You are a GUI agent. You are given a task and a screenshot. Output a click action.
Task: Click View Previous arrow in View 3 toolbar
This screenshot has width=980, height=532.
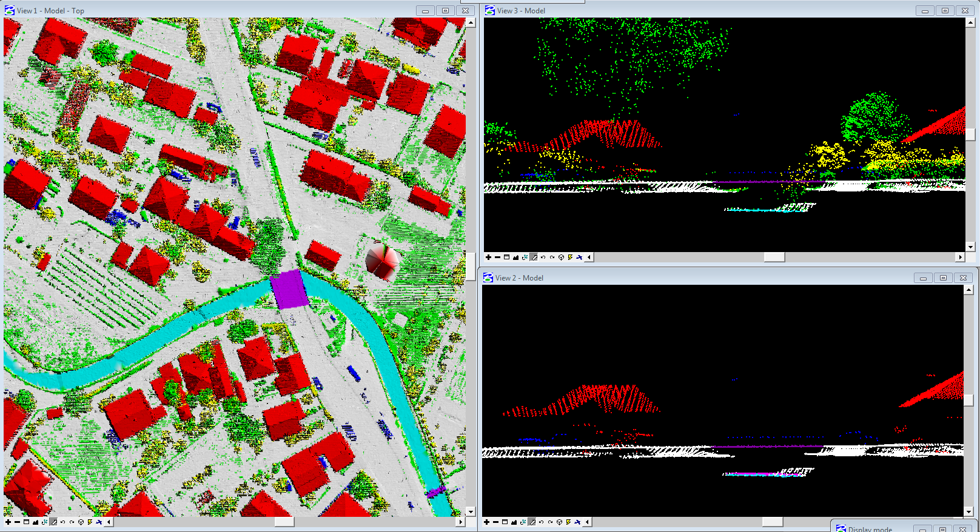click(x=543, y=258)
